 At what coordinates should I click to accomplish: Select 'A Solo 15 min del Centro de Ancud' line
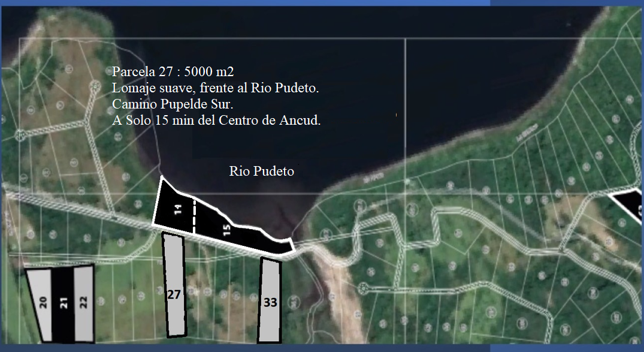pyautogui.click(x=216, y=120)
